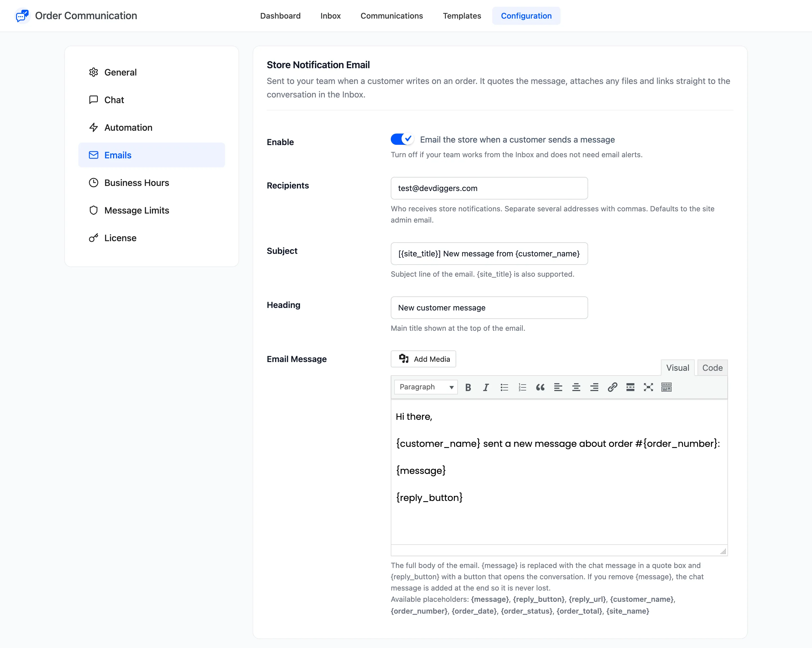The width and height of the screenshot is (812, 648).
Task: Open the Dashboard tab
Action: (x=280, y=16)
